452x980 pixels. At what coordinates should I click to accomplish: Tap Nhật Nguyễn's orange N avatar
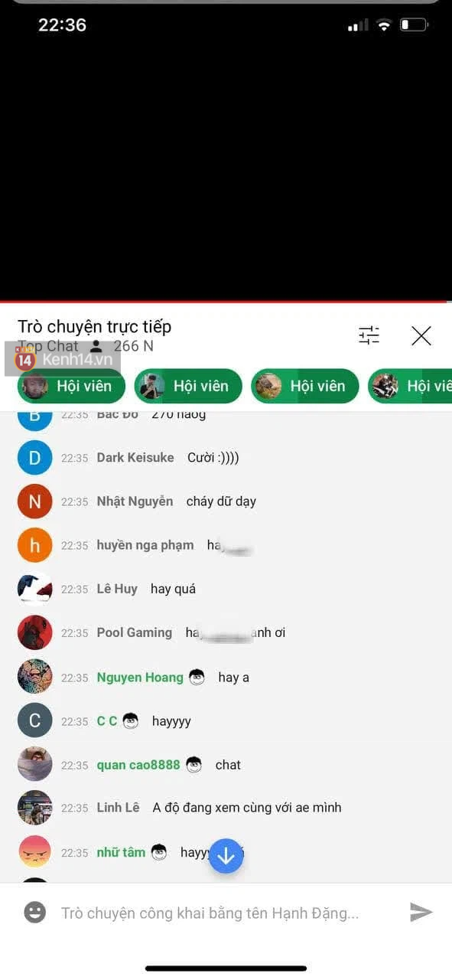click(35, 501)
